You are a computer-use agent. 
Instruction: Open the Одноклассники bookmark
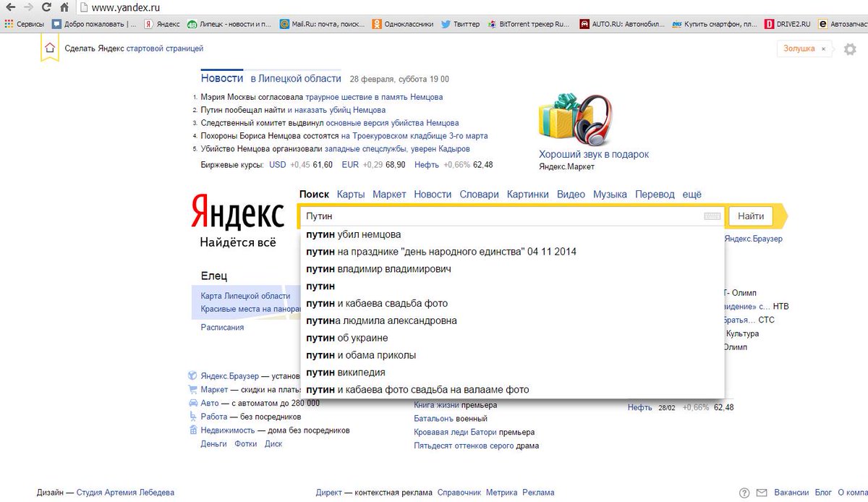403,24
